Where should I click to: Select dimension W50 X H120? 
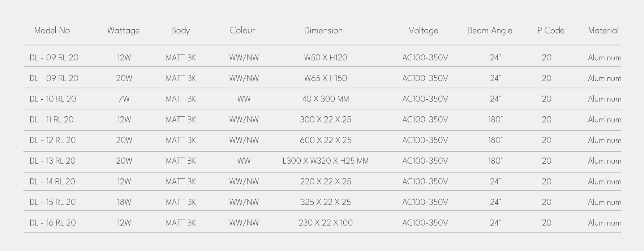325,58
